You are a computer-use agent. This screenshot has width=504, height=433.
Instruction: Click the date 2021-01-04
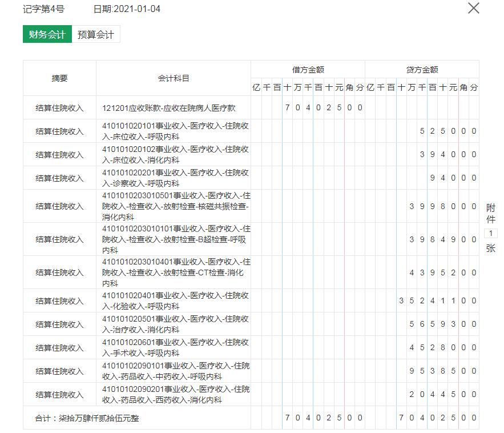pos(127,9)
